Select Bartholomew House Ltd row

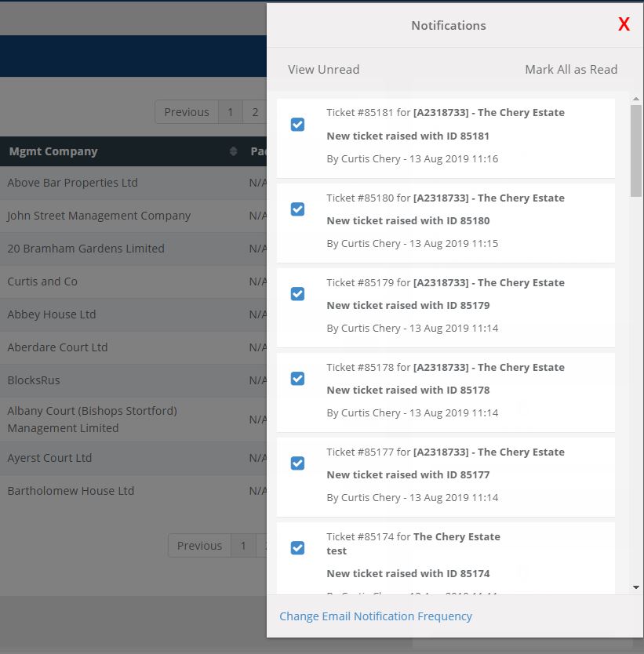[133, 491]
